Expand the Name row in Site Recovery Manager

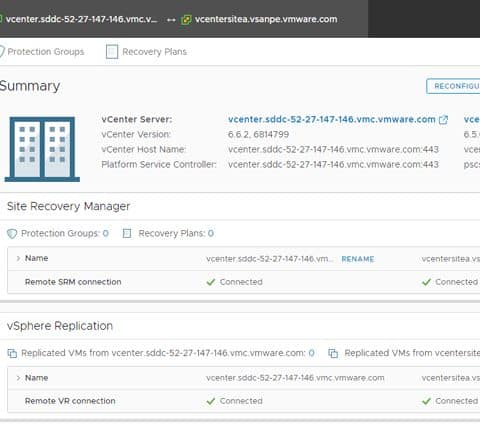18,258
